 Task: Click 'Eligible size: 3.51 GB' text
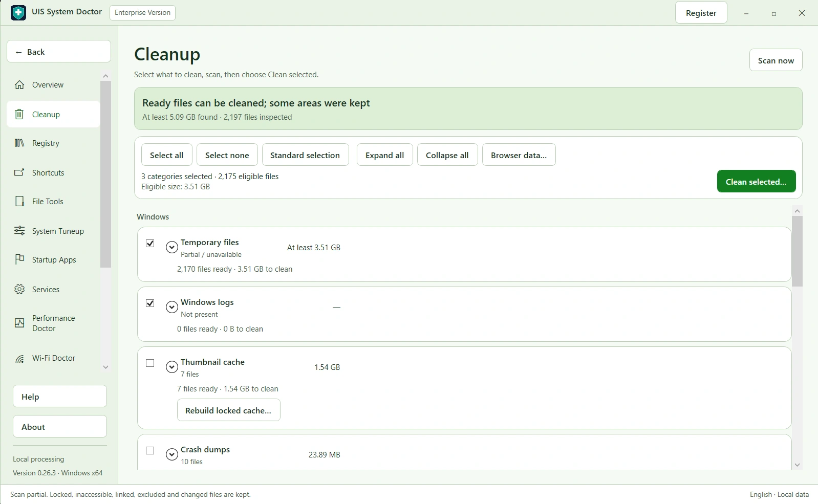coord(176,187)
